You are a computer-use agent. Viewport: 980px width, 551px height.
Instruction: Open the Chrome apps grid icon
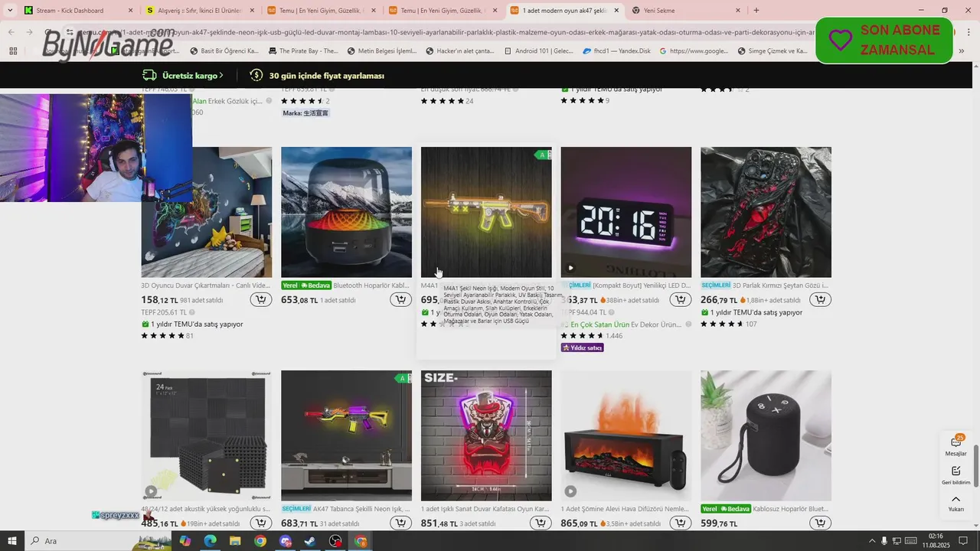pos(13,51)
